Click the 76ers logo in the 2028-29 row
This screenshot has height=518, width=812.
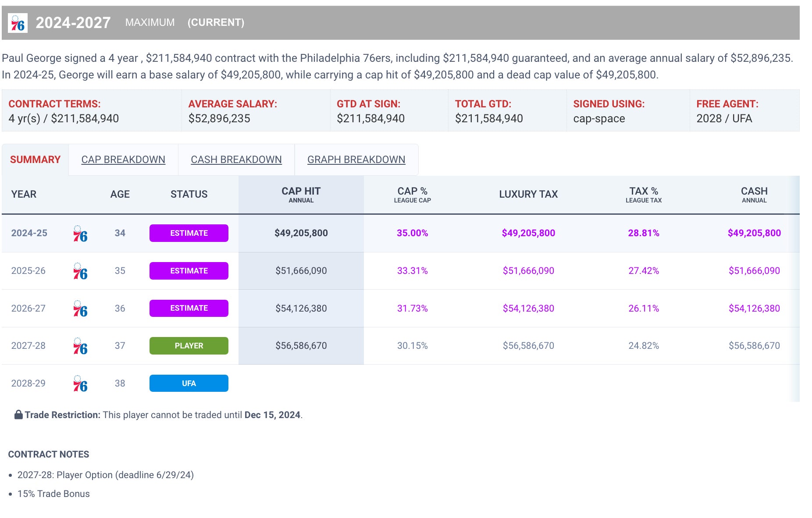pos(80,384)
